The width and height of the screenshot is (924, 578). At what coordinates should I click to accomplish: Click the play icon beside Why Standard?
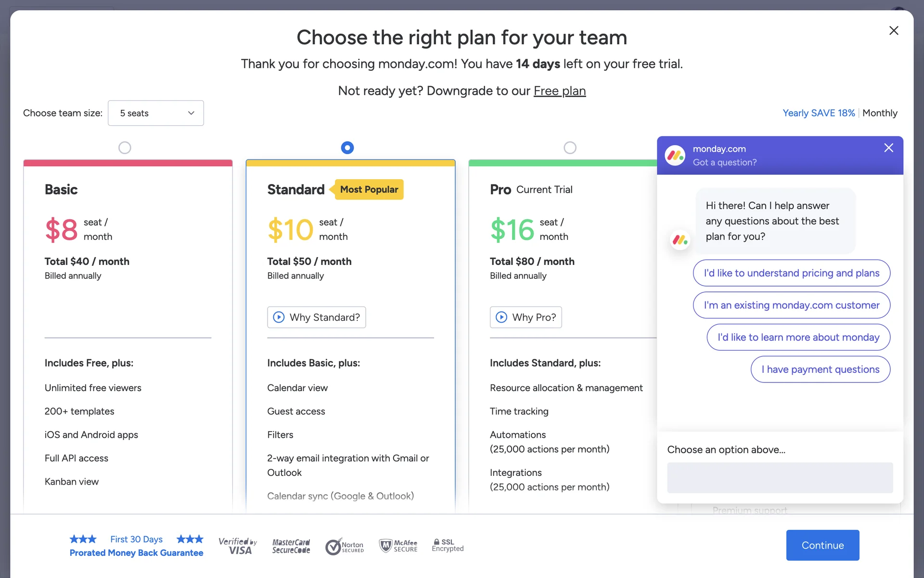click(x=279, y=317)
